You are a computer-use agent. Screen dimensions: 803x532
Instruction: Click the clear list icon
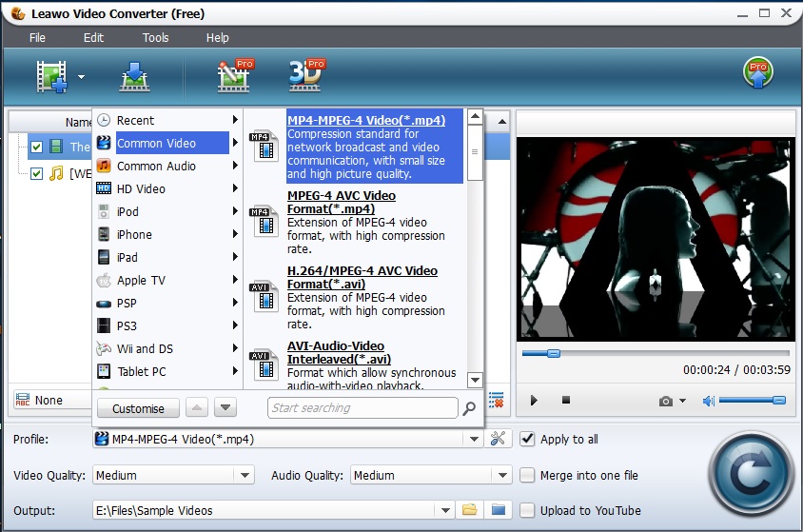click(x=497, y=400)
